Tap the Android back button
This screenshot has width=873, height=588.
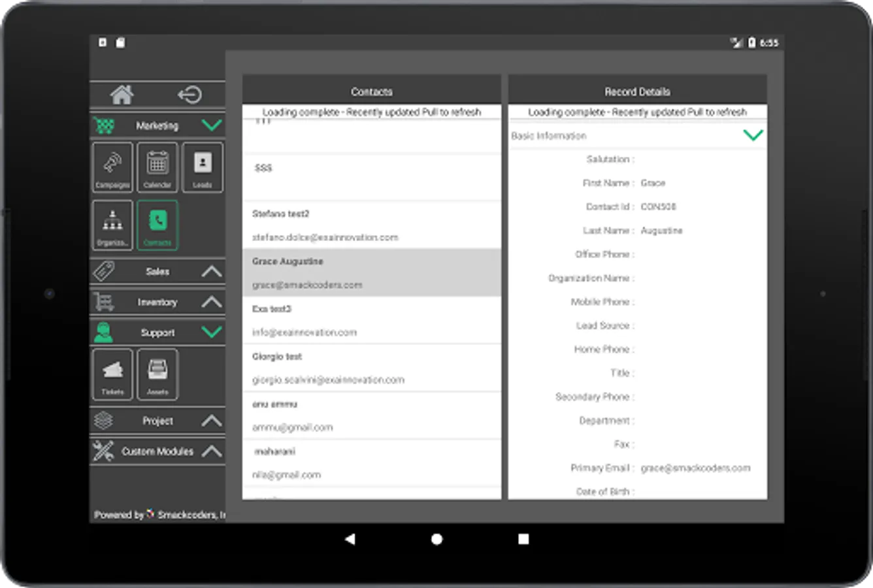[x=350, y=539]
